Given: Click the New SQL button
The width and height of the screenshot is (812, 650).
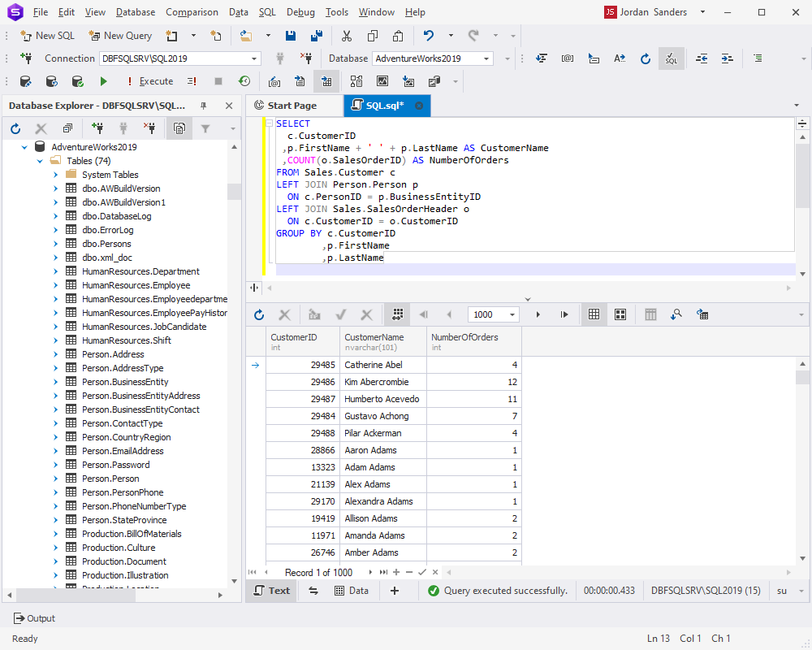Looking at the screenshot, I should pos(47,36).
